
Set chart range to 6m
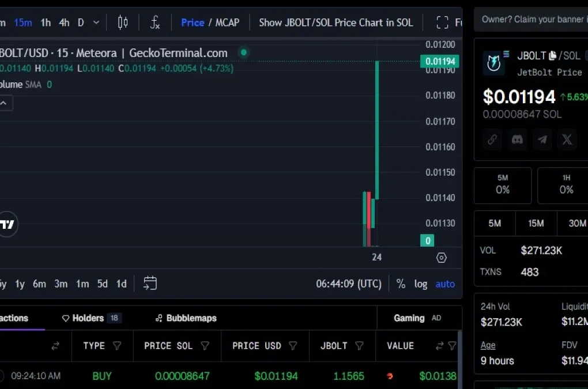(x=39, y=284)
